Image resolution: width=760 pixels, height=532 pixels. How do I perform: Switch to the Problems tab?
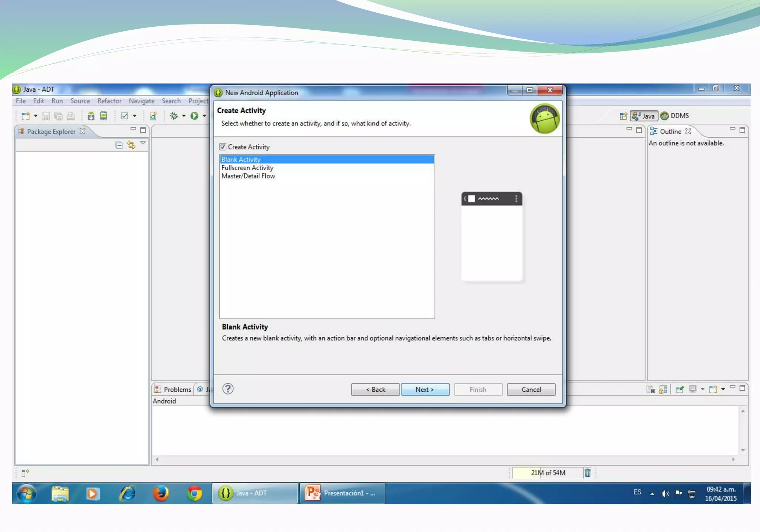173,390
